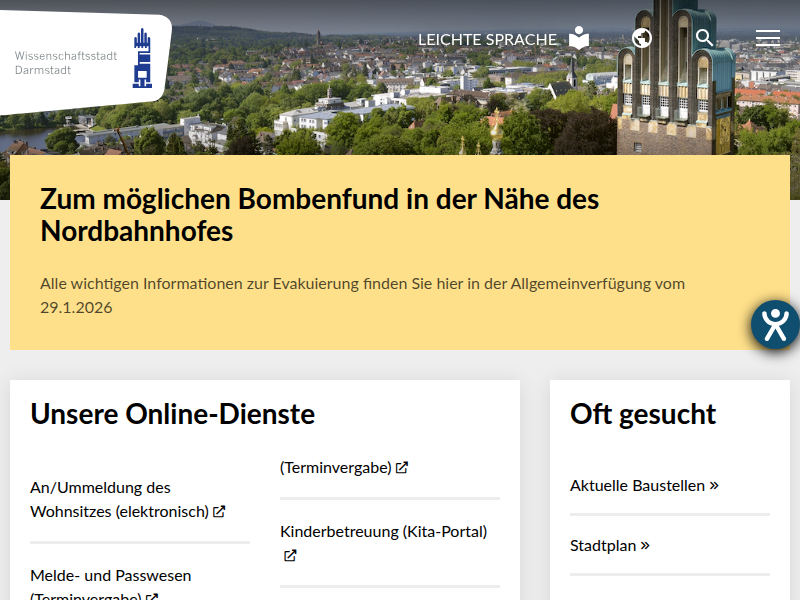Open the bomb discovery Nordbahnhof headline
The image size is (800, 600).
[x=319, y=215]
